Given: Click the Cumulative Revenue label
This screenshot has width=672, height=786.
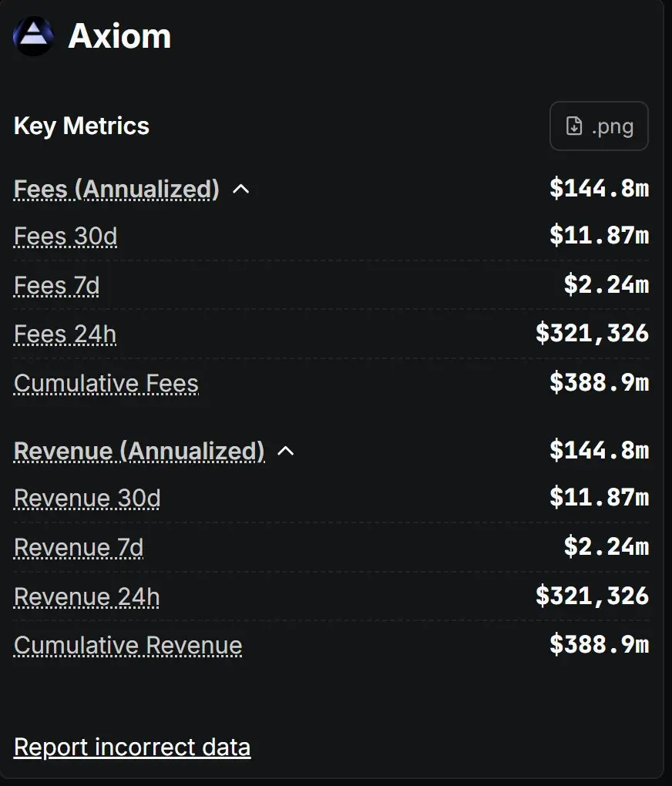Looking at the screenshot, I should (x=128, y=645).
